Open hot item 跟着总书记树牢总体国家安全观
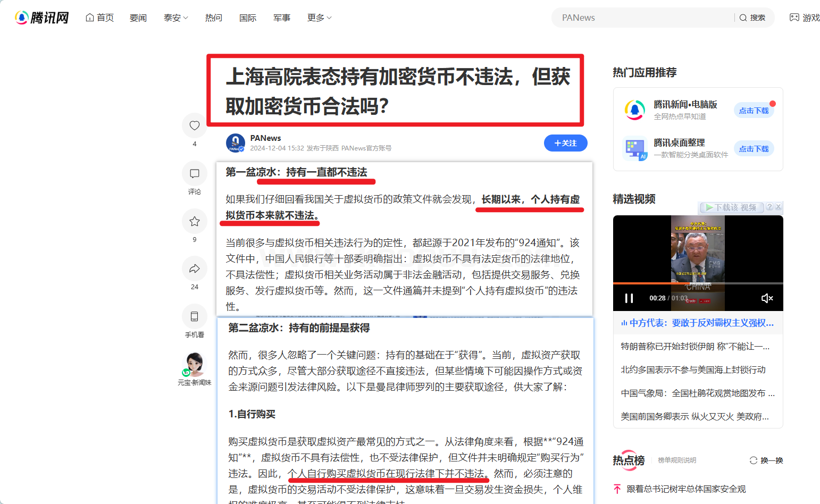The height and width of the screenshot is (504, 820). coord(686,489)
